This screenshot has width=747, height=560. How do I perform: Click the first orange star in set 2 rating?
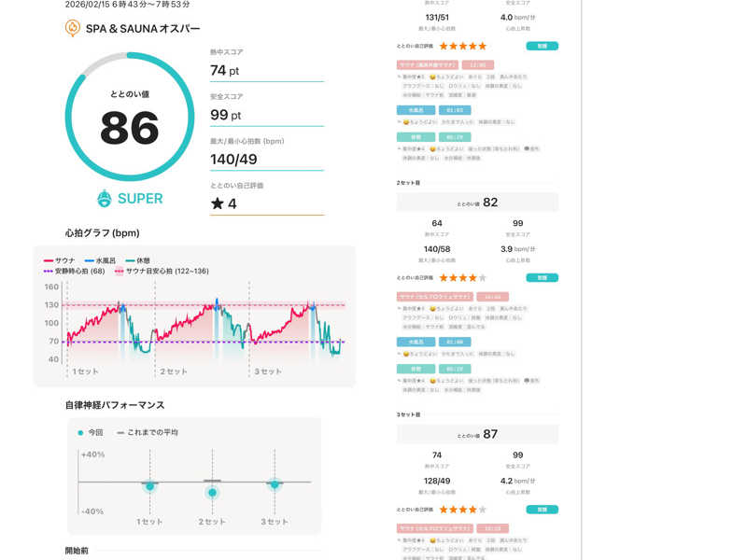[444, 278]
